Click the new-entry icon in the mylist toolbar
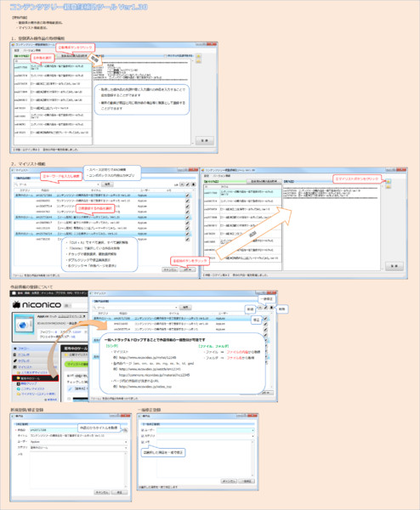Viewport: 420px width, 510px height. click(182, 184)
